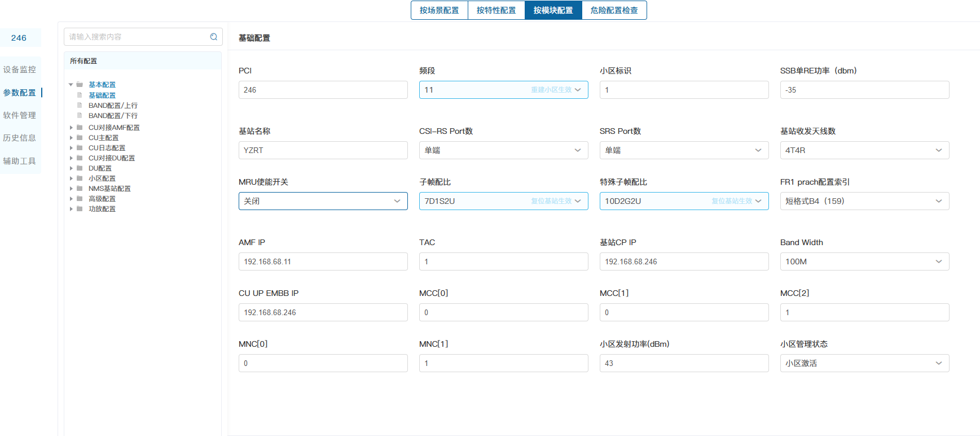Click the SSB单RE功率 input with -35

pyautogui.click(x=864, y=90)
